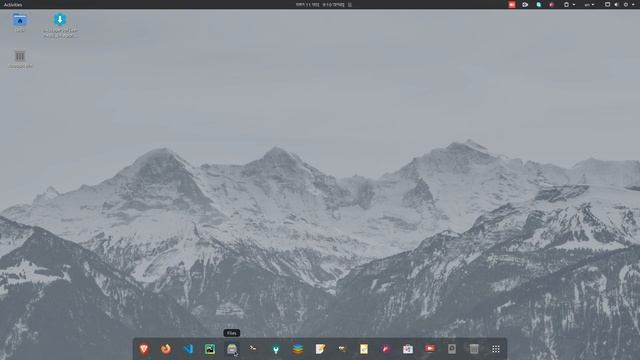Screen dimensions: 640x360
Task: Click the eye-shaped tray icon in the top bar
Action: [525, 4]
